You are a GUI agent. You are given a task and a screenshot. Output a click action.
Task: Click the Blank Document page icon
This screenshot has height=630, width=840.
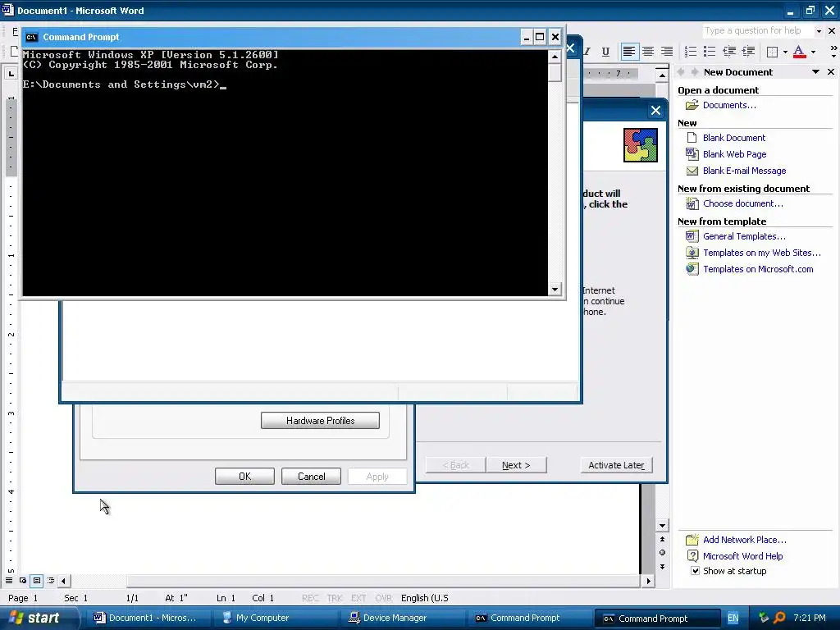[x=692, y=138]
